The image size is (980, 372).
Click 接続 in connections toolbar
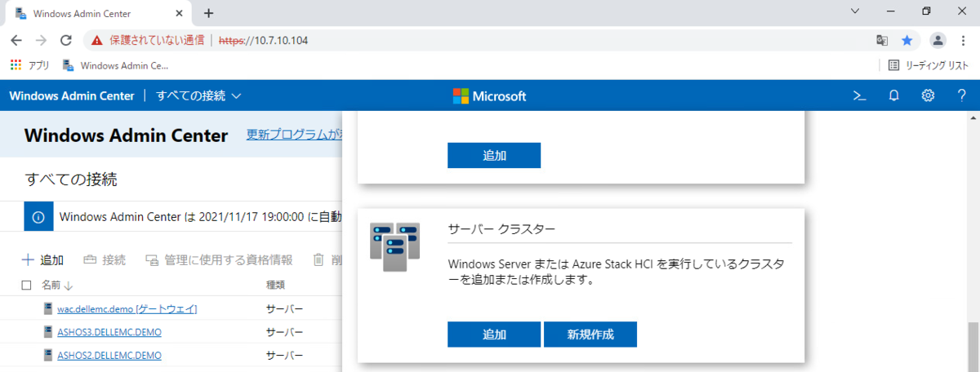click(x=105, y=260)
